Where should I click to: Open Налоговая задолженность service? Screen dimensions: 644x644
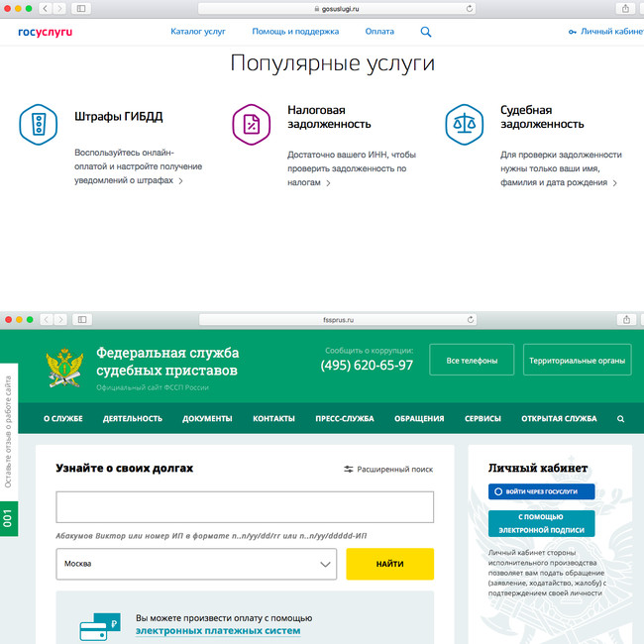tap(329, 117)
